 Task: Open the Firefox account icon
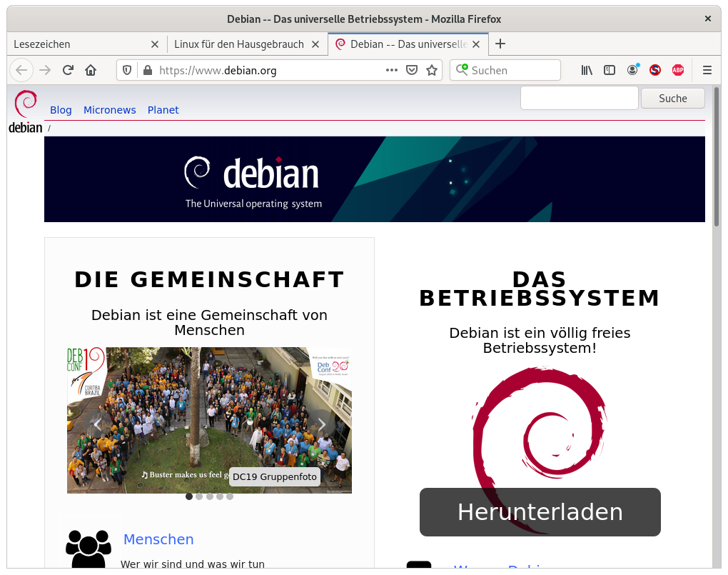(x=632, y=70)
